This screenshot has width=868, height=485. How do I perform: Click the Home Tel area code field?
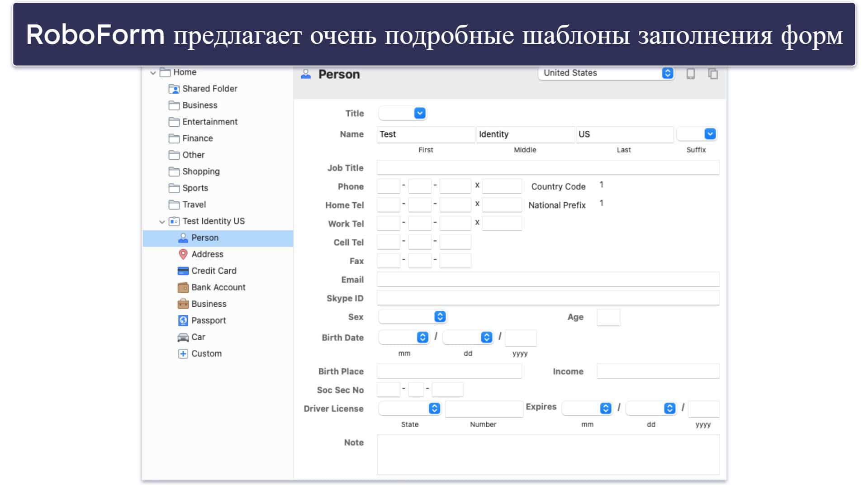(389, 204)
